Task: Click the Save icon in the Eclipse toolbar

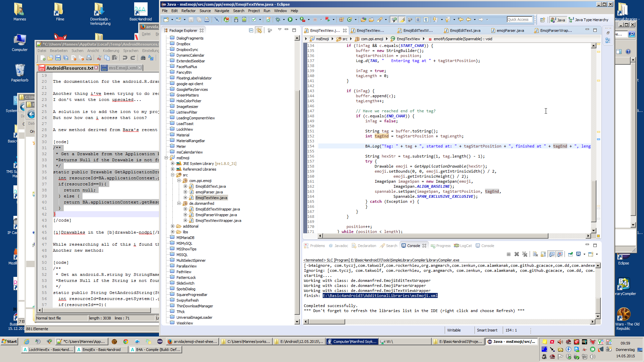Action: [191, 20]
